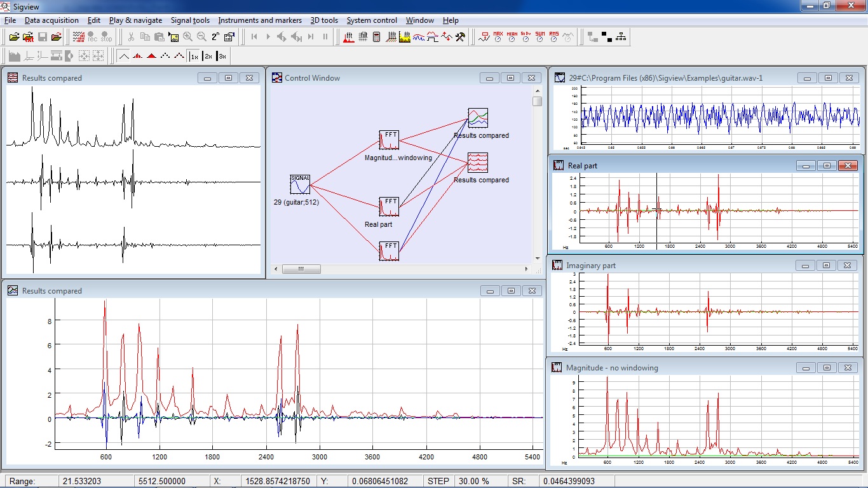Open the 3D tools menu
This screenshot has height=488, width=868.
(x=324, y=20)
